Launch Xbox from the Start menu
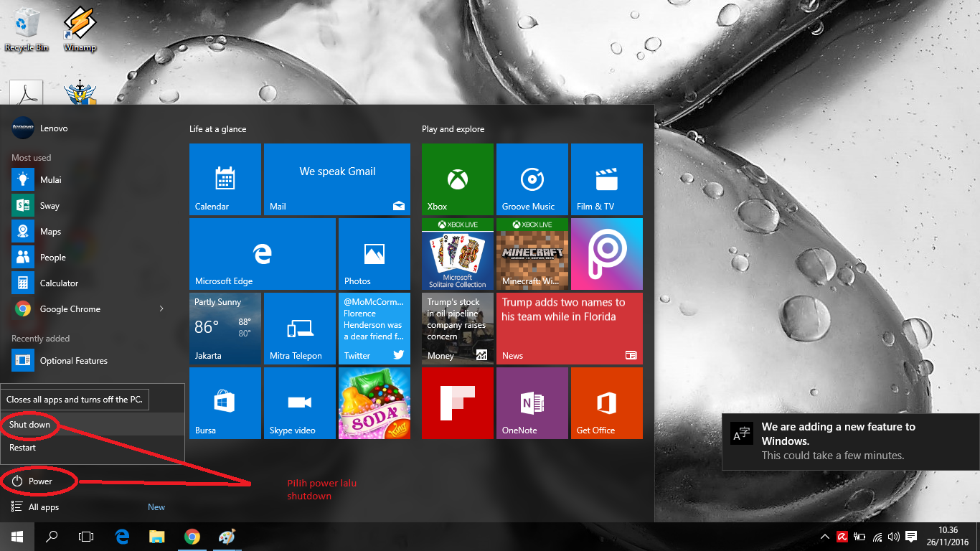980x551 pixels. [457, 179]
